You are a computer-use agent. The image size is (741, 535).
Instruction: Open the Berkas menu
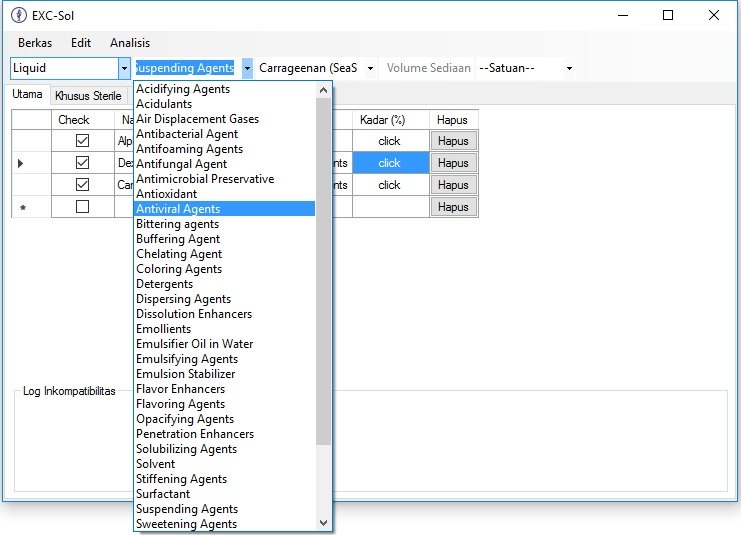click(35, 43)
